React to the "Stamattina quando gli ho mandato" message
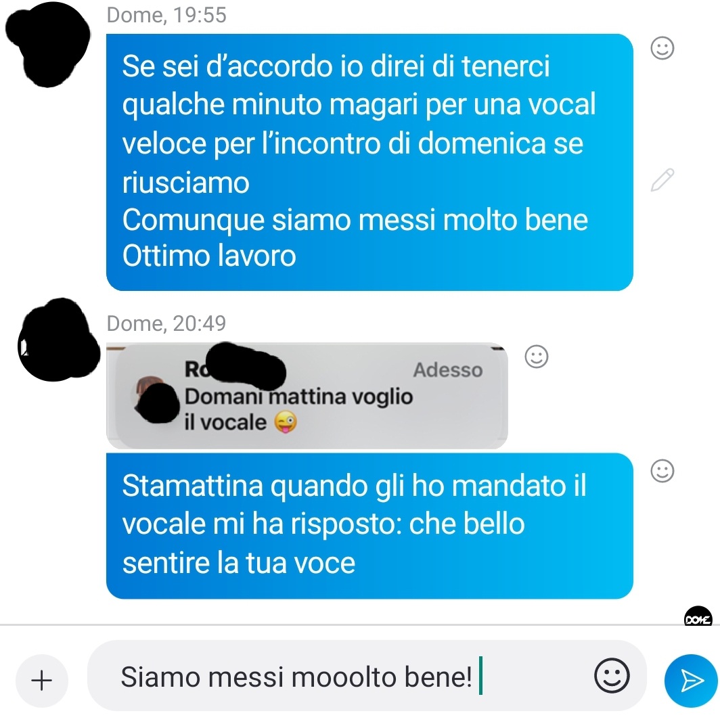This screenshot has width=720, height=728. click(x=662, y=472)
